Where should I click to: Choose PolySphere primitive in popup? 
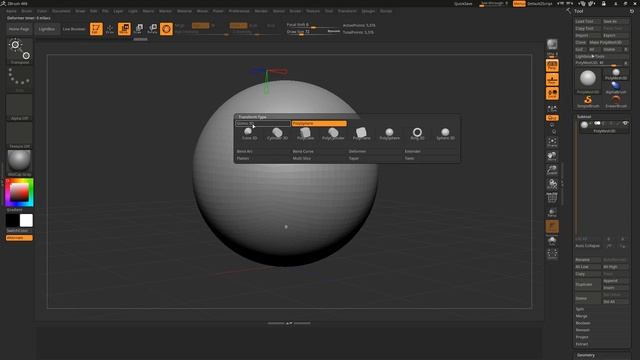389,133
